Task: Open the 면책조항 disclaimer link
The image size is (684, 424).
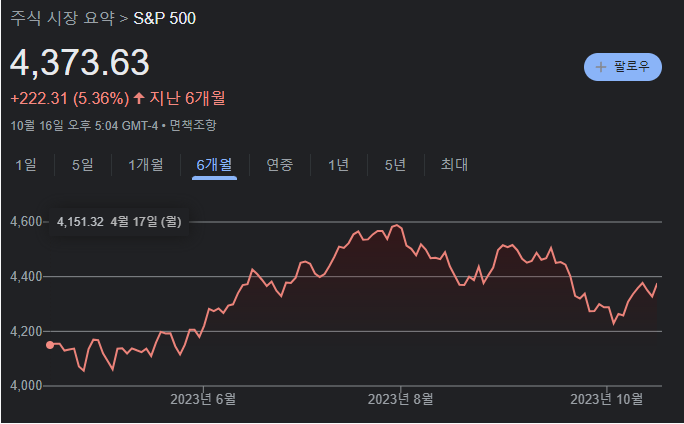Action: pyautogui.click(x=193, y=126)
